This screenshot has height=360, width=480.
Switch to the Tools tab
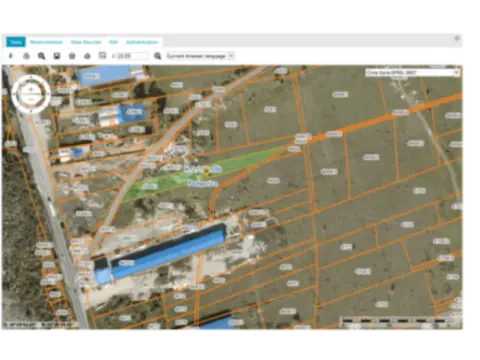tap(16, 42)
